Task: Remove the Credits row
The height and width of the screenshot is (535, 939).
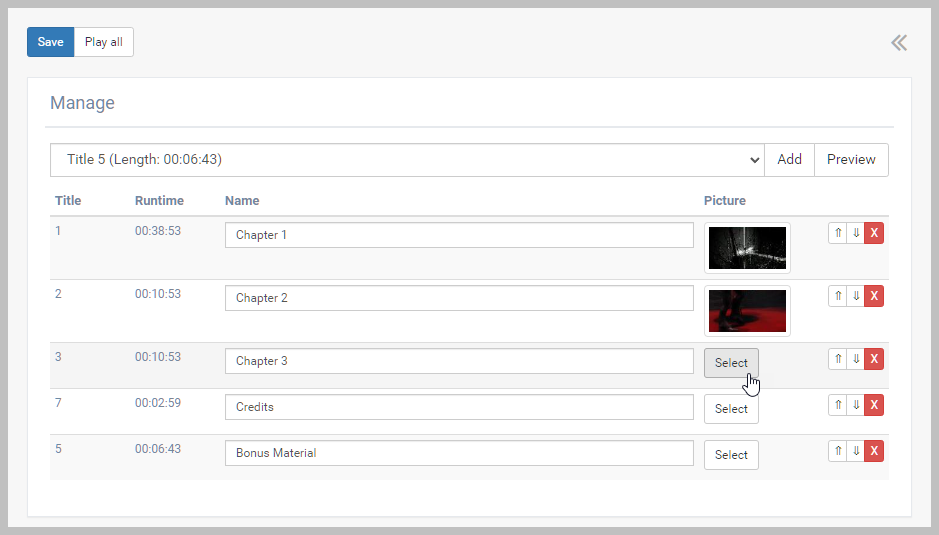Action: 874,405
